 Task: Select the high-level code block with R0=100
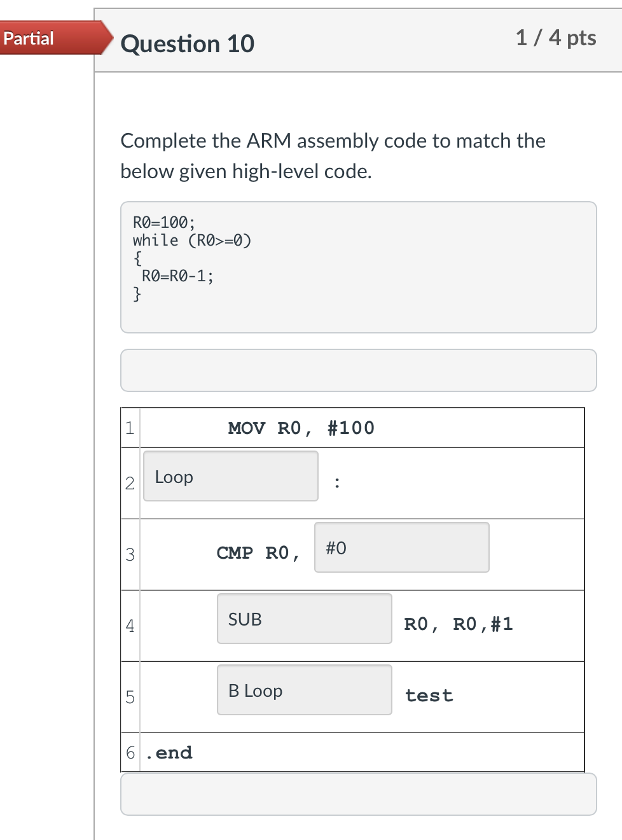(359, 267)
